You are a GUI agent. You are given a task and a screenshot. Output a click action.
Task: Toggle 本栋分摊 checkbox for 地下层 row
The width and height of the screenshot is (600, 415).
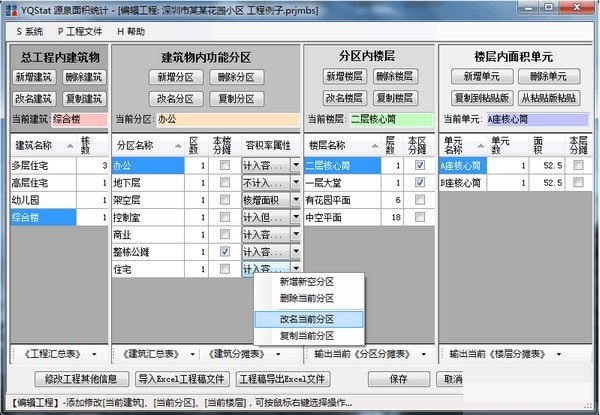coord(225,182)
